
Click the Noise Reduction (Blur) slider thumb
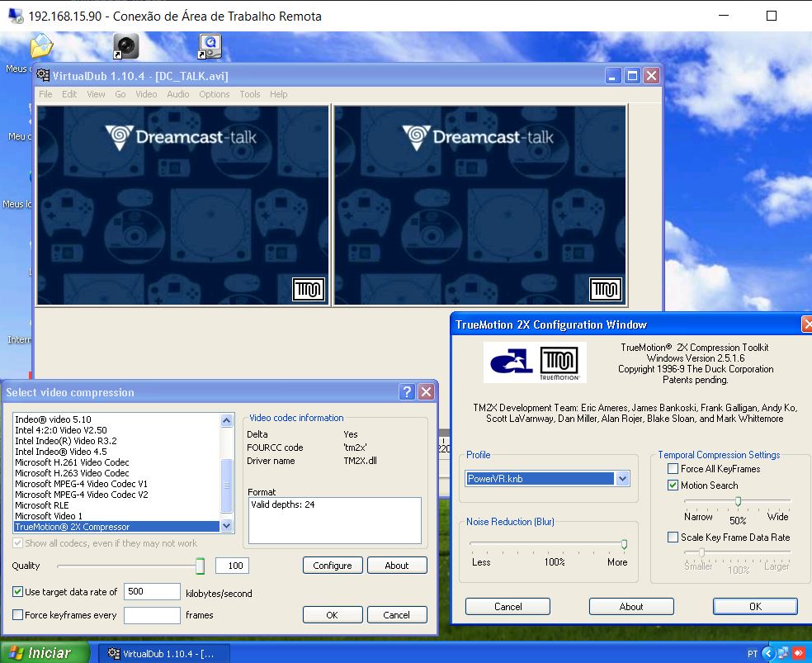click(624, 544)
